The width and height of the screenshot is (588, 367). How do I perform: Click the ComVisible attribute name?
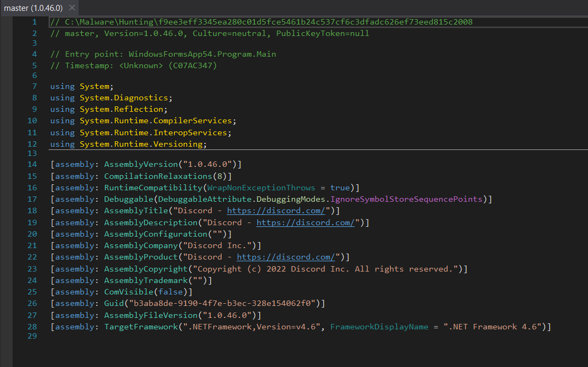pyautogui.click(x=129, y=292)
